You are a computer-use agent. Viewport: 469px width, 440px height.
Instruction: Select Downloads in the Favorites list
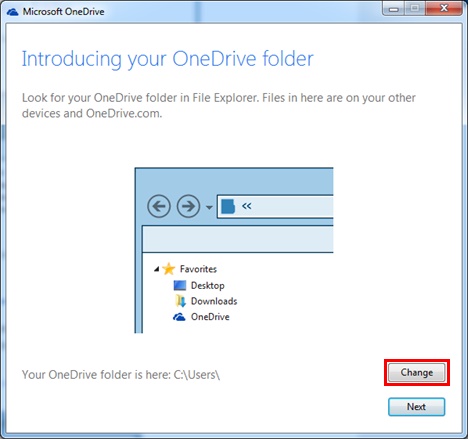(x=214, y=301)
